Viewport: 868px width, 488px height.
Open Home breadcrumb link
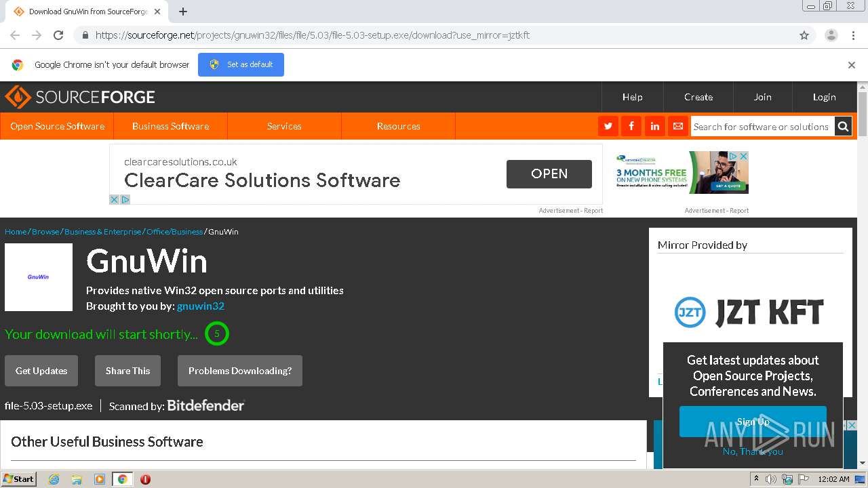tap(16, 232)
